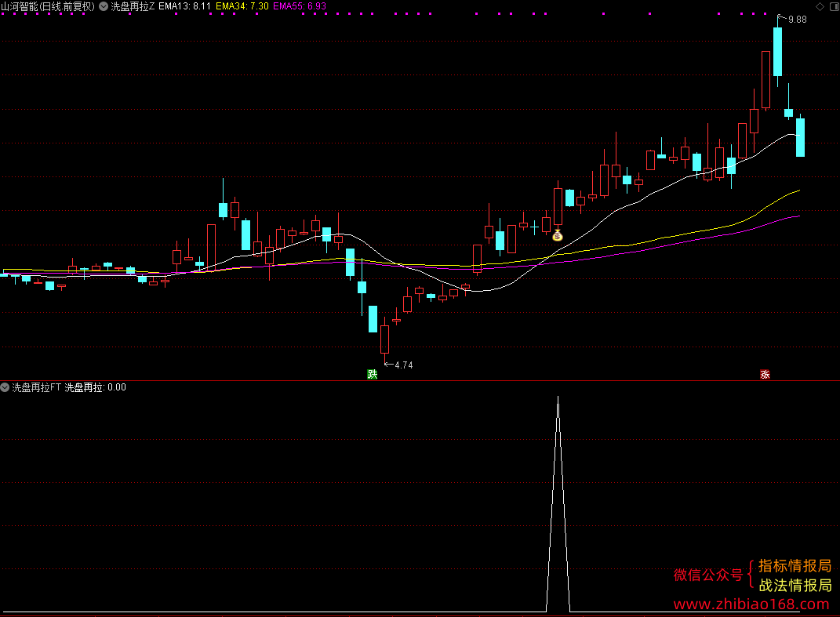The width and height of the screenshot is (840, 617).
Task: Select the 洗盘再拉FT sub-indicator name
Action: point(37,387)
